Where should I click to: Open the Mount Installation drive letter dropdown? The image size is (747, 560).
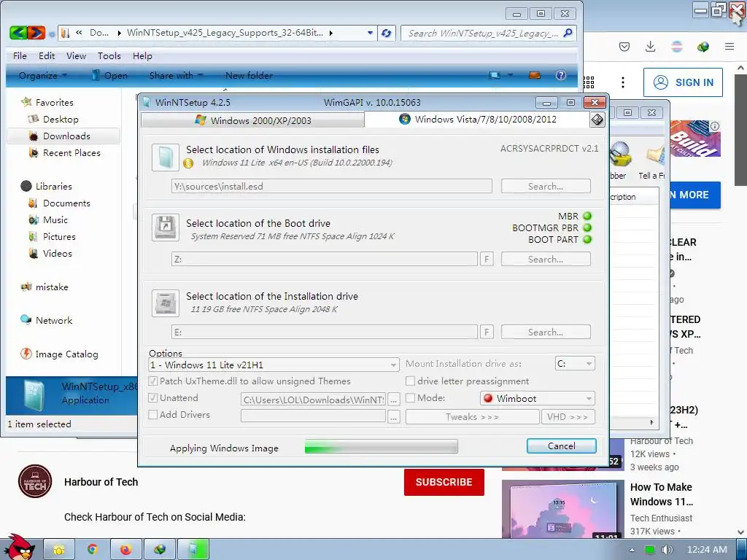coord(575,363)
